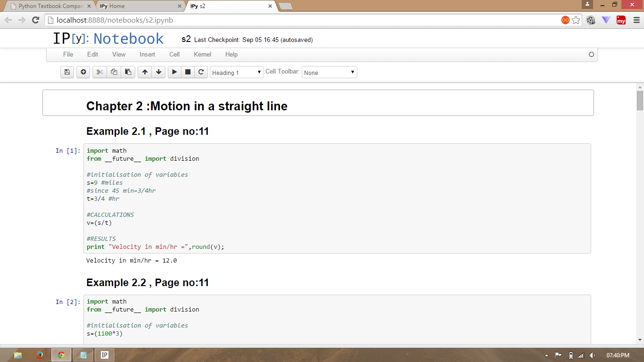Interrupt the kernel with stop icon
This screenshot has height=362, width=644.
tap(188, 72)
